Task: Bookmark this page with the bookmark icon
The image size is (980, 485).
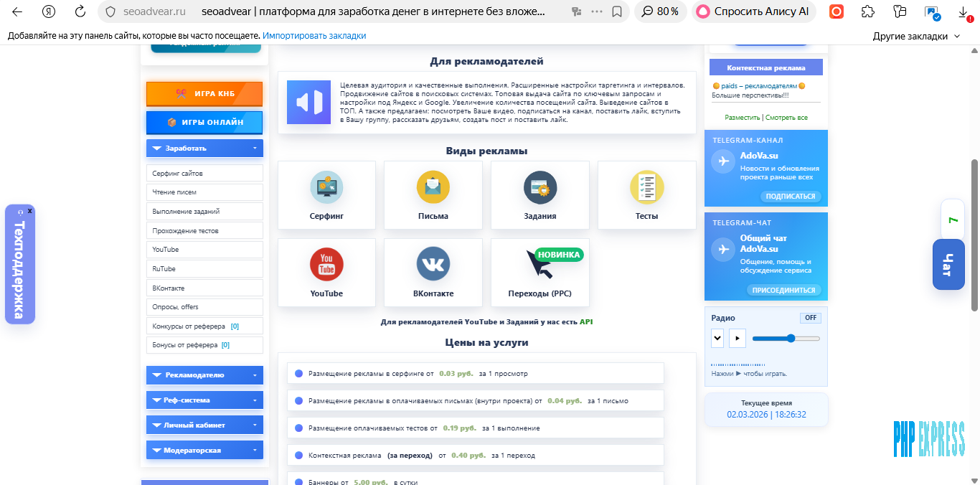Action: pos(617,11)
